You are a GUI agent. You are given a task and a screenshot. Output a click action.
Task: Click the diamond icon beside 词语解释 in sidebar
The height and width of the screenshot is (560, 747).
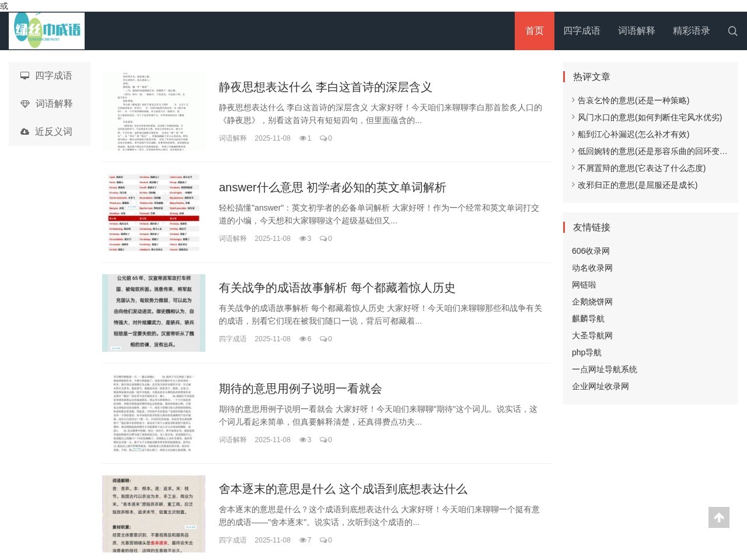coord(25,104)
